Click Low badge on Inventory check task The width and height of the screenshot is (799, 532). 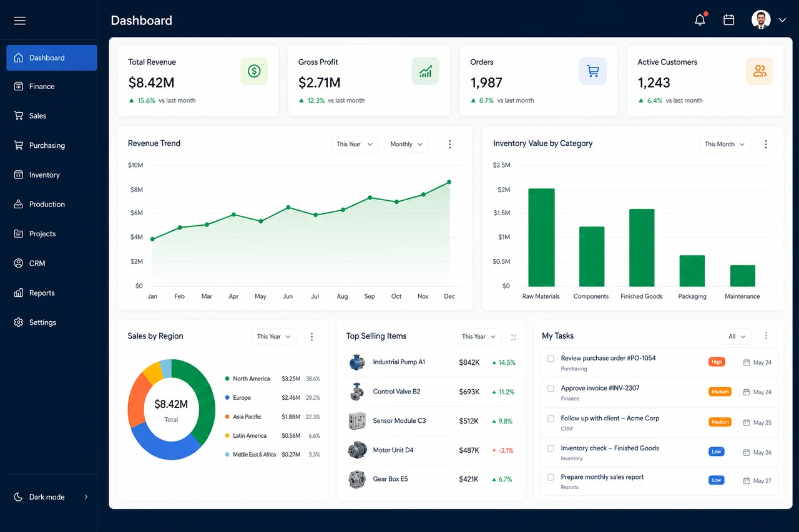click(717, 452)
